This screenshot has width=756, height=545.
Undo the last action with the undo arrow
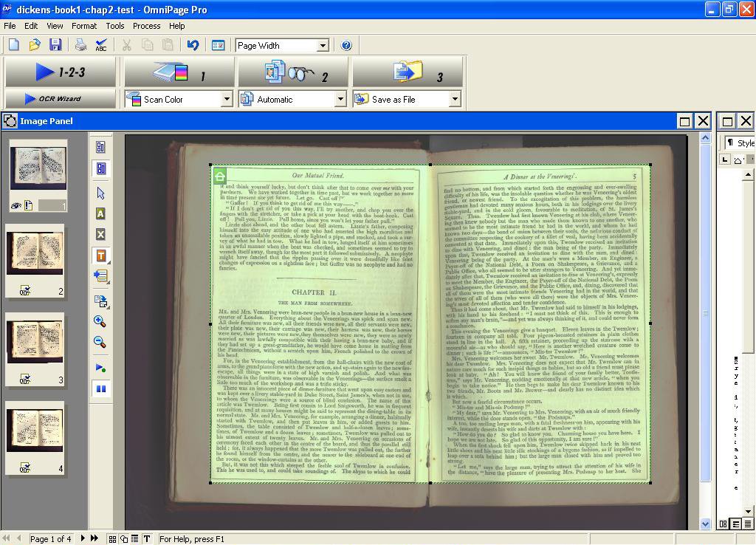coord(193,45)
